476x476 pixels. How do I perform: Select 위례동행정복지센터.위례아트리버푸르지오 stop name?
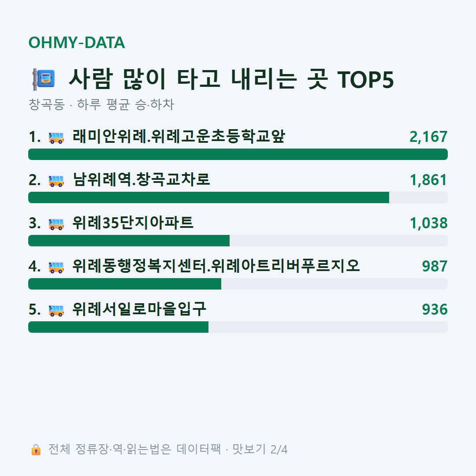click(x=216, y=266)
